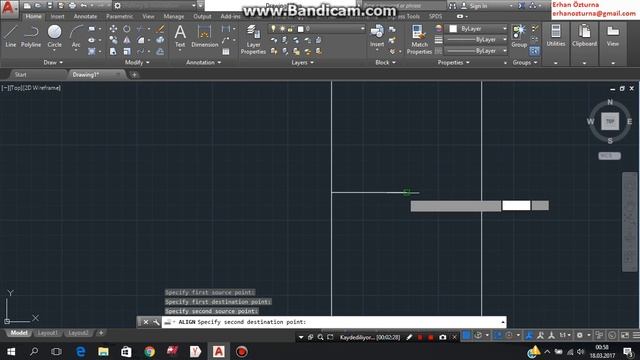This screenshot has width=640, height=360.
Task: Click the Group tool icon
Action: [519, 36]
